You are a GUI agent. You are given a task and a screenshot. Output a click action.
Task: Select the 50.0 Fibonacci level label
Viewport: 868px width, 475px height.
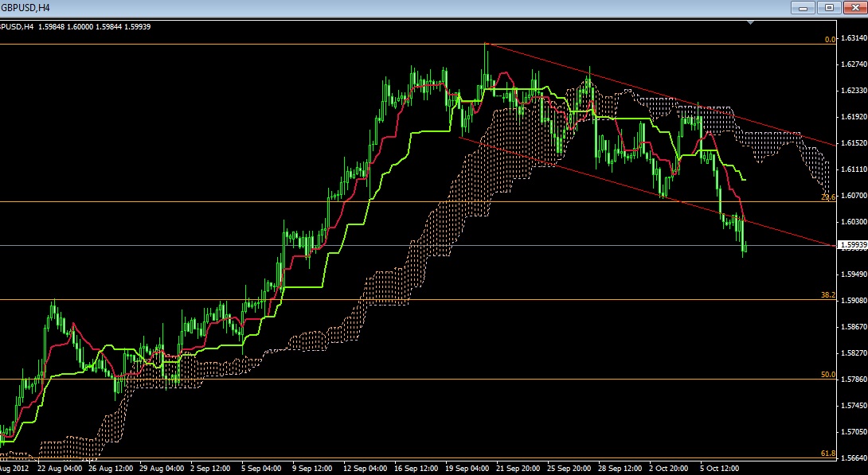click(x=828, y=375)
